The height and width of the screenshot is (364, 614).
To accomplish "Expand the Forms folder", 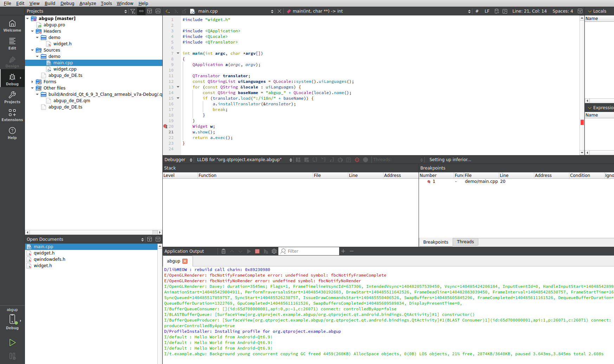I will point(32,82).
